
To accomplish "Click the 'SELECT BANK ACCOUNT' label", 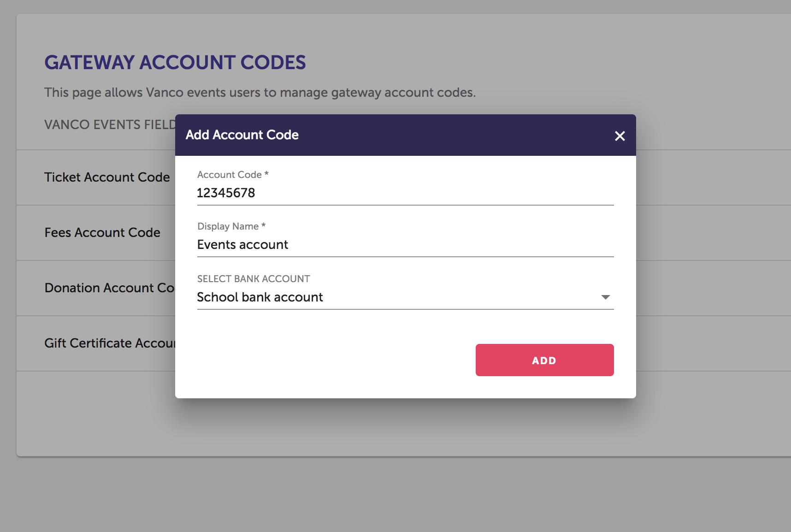I will pos(254,279).
